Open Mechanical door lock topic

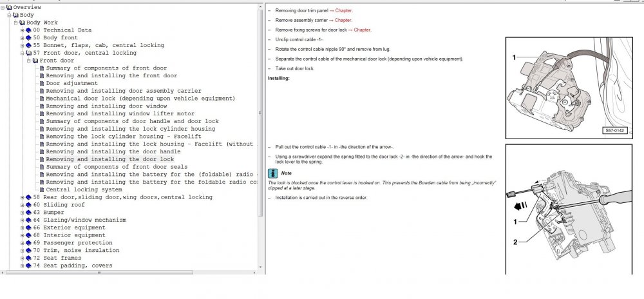140,99
